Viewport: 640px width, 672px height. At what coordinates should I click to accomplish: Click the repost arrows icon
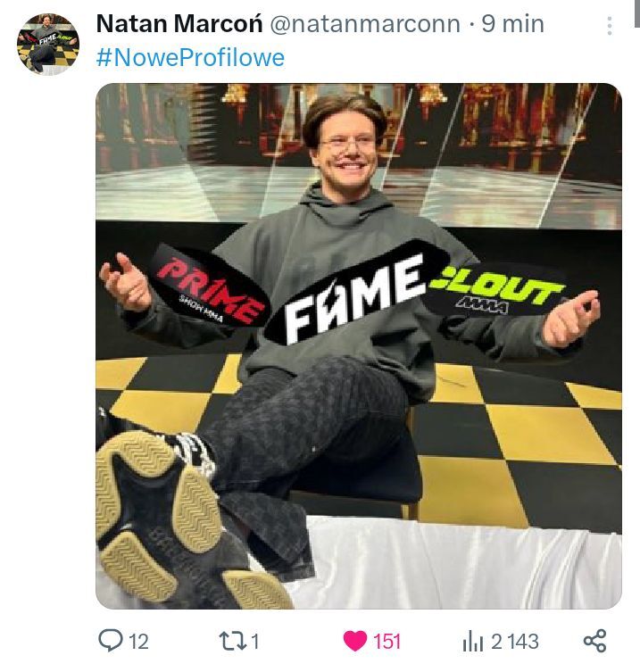[229, 640]
